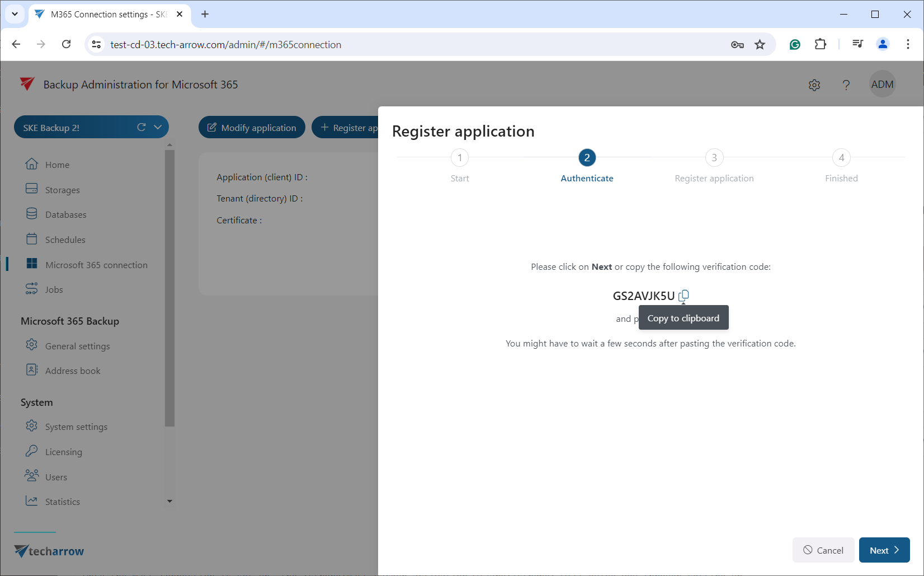Click the Licensing key icon
This screenshot has width=924, height=576.
click(x=32, y=451)
